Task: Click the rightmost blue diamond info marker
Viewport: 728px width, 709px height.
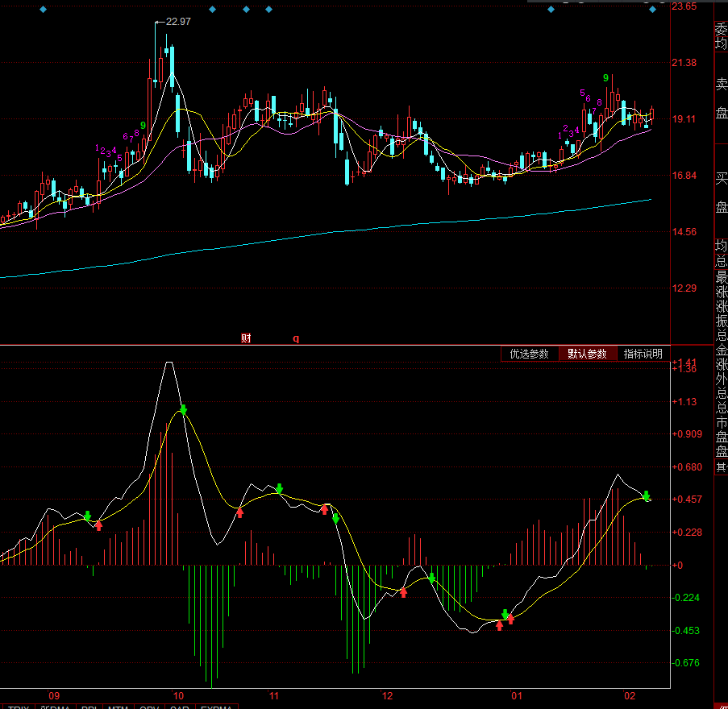Action: pyautogui.click(x=653, y=10)
